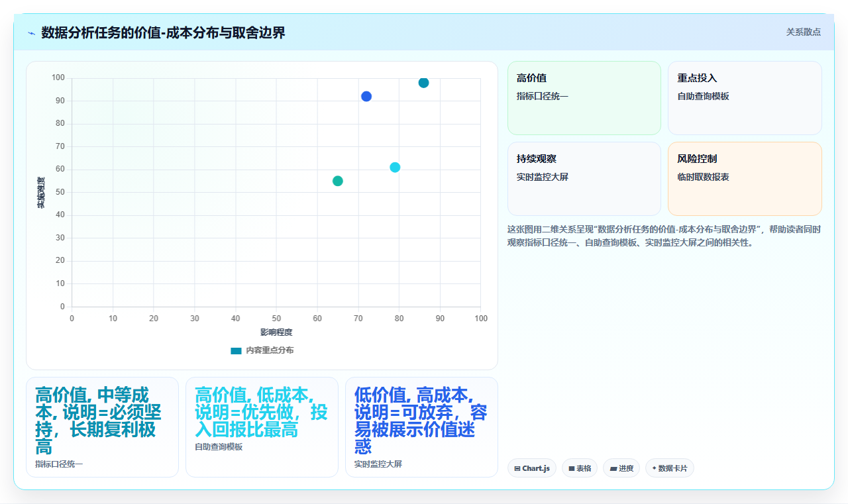Click the page title 数据分析任务的价值-成本分布与取舍边界
The image size is (848, 504).
pos(163,32)
